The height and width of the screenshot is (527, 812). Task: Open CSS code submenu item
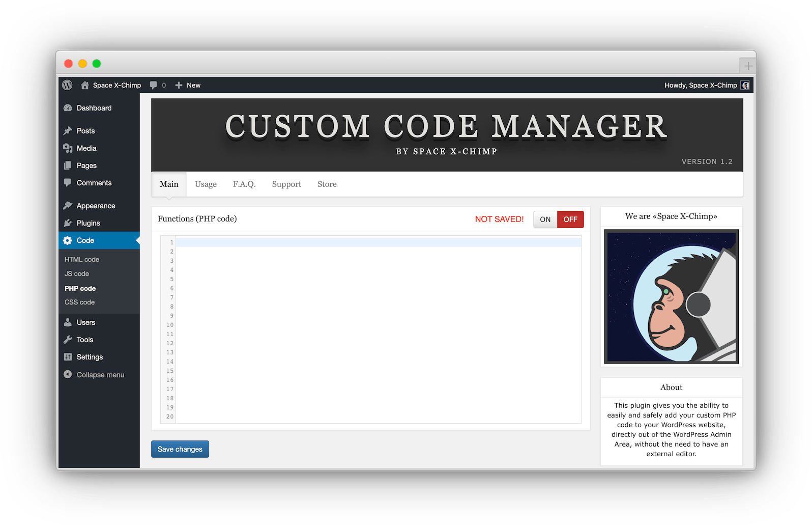click(79, 302)
